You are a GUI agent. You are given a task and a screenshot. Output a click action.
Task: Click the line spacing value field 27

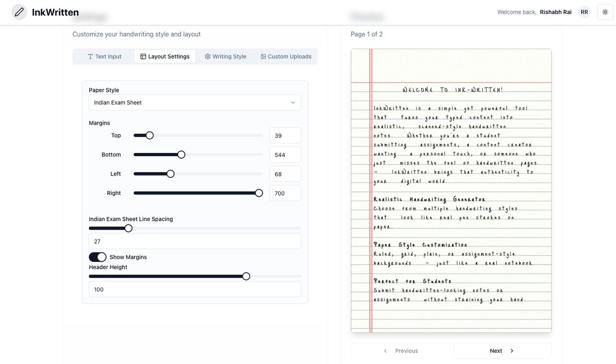tap(195, 241)
